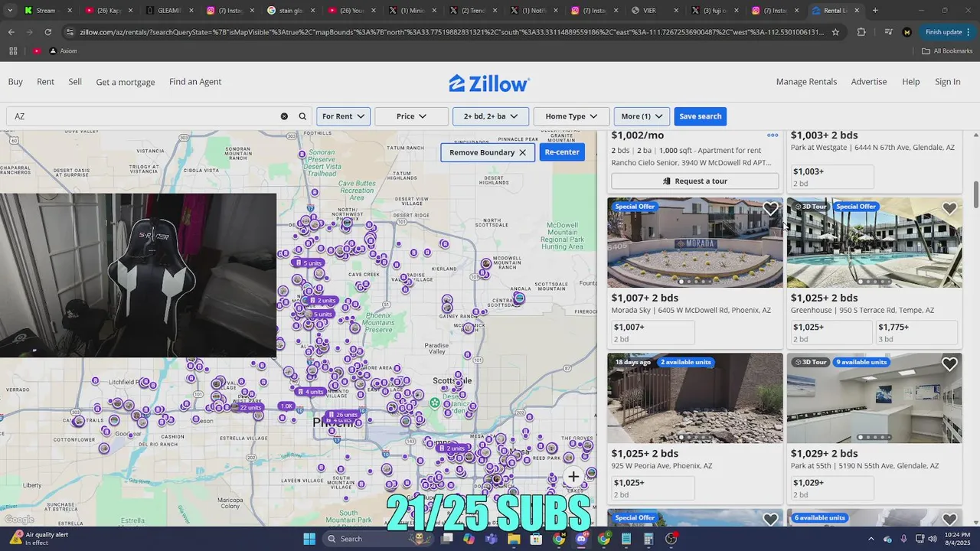Switch to the stain glass Google tab

coord(291,11)
